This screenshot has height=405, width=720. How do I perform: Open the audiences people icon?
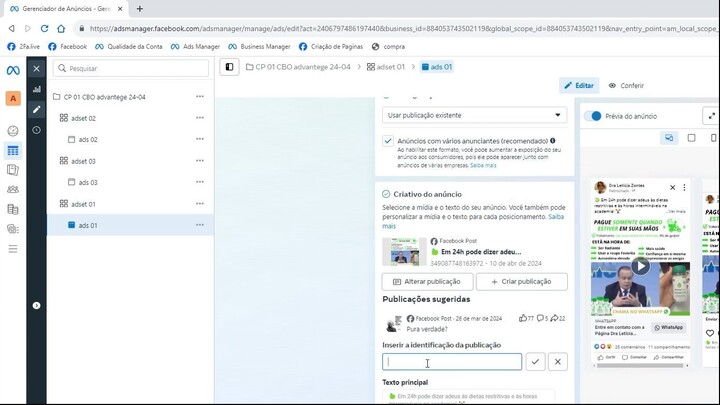13,189
